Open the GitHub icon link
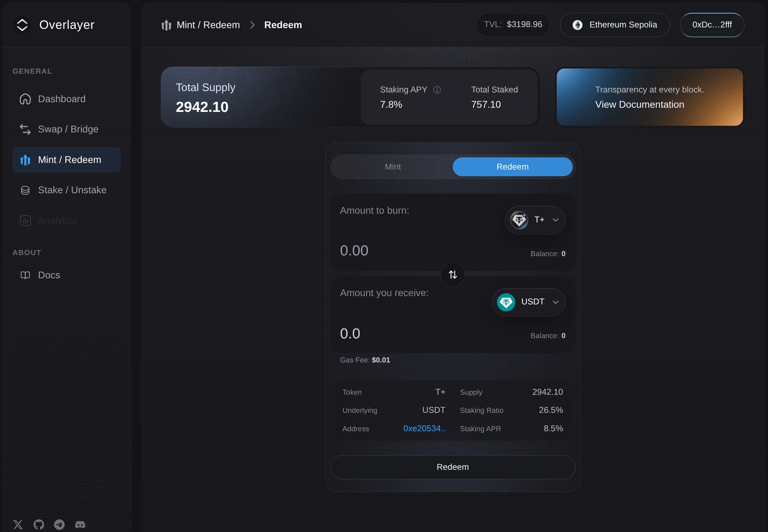This screenshot has height=532, width=768. [x=39, y=524]
